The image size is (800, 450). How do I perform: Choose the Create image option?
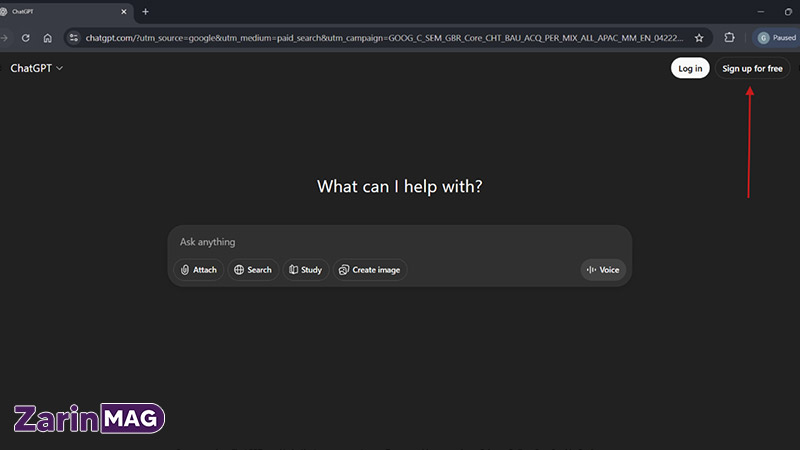pos(370,270)
